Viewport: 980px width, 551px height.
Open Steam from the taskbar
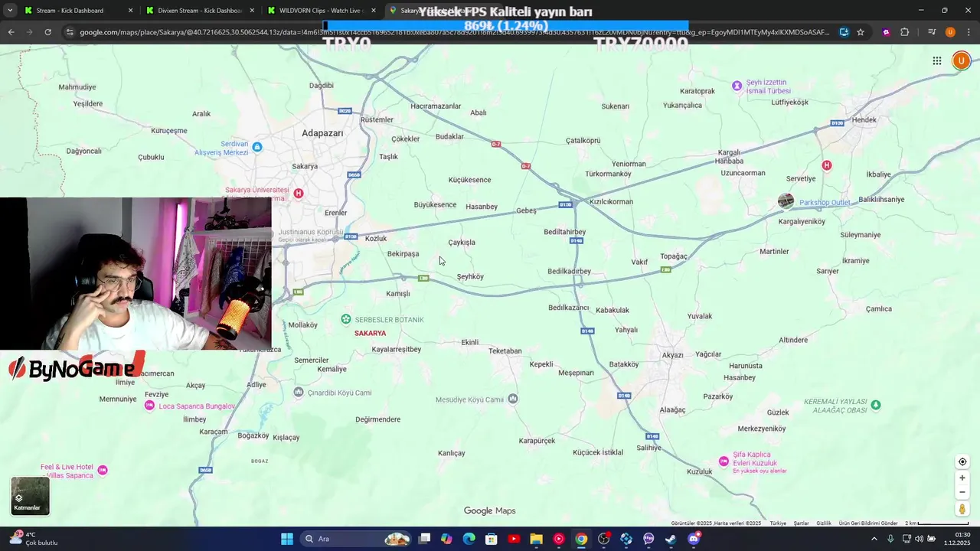pos(671,539)
